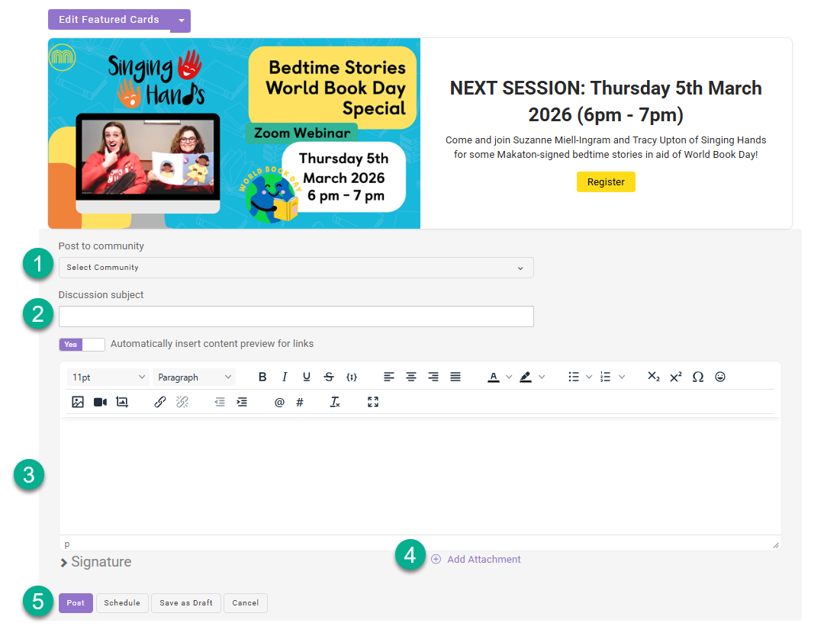Apply italic formatting
The width and height of the screenshot is (840, 639).
click(x=285, y=377)
